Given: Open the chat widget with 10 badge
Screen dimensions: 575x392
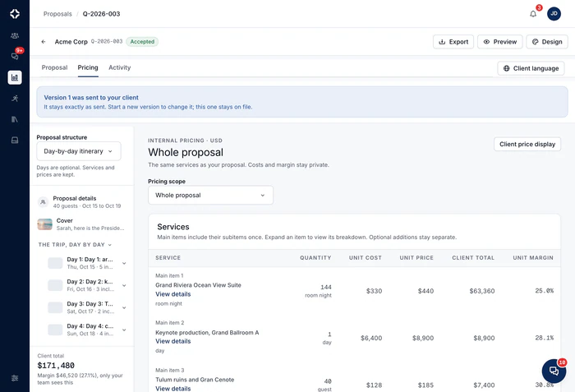Looking at the screenshot, I should point(554,371).
